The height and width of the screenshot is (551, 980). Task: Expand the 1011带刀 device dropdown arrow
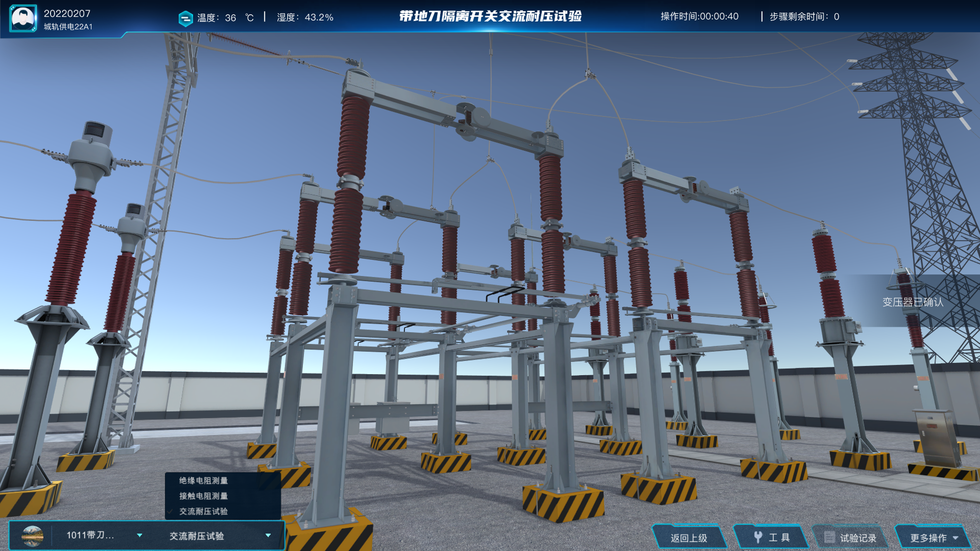(140, 535)
